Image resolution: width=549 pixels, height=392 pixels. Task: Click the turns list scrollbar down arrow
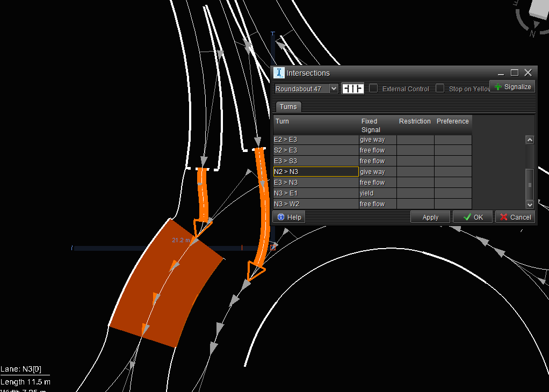click(x=530, y=205)
